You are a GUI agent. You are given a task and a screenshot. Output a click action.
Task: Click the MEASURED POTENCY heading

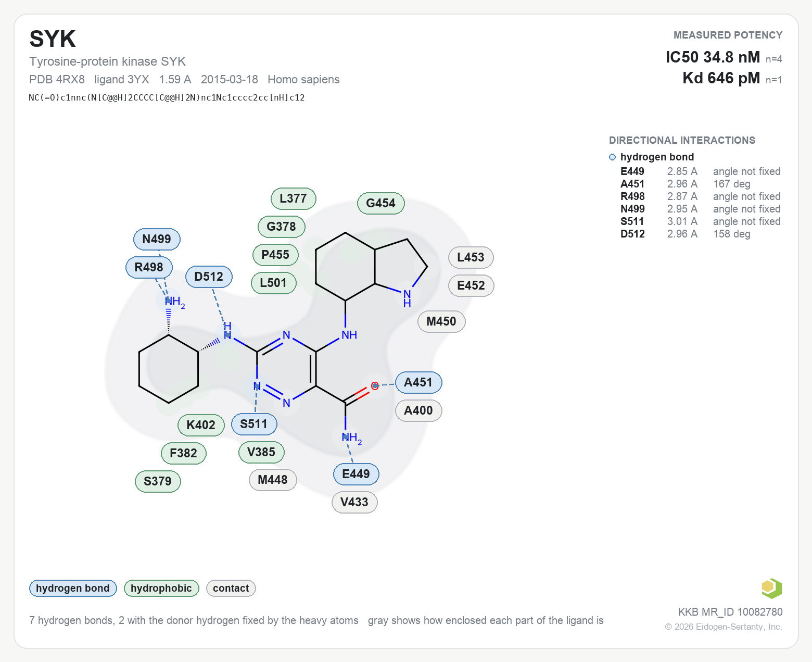(x=728, y=35)
